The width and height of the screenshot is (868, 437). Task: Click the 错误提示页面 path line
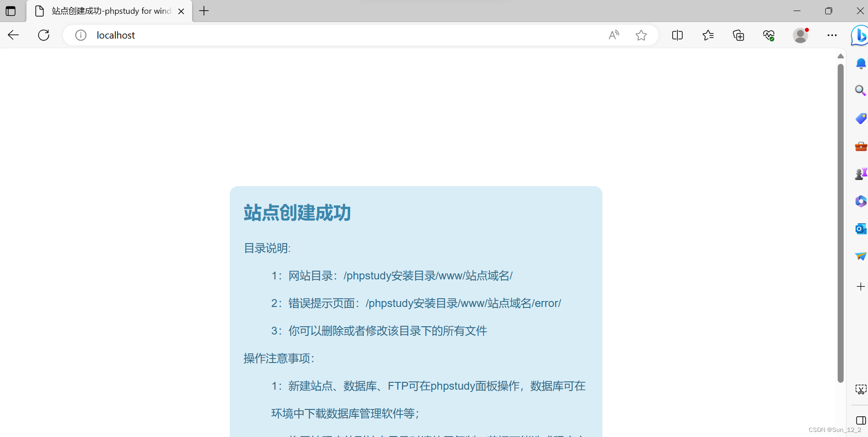[x=416, y=303]
